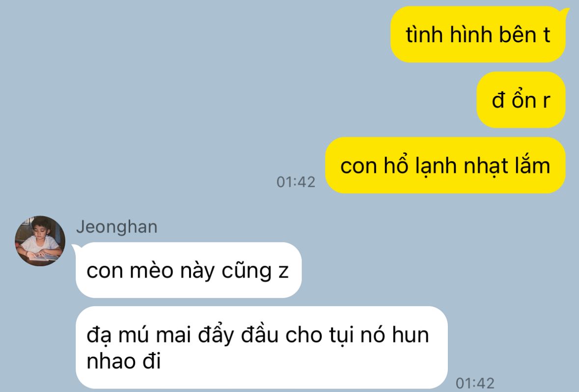Click the 01:42 timestamp beside white bubble

[475, 383]
